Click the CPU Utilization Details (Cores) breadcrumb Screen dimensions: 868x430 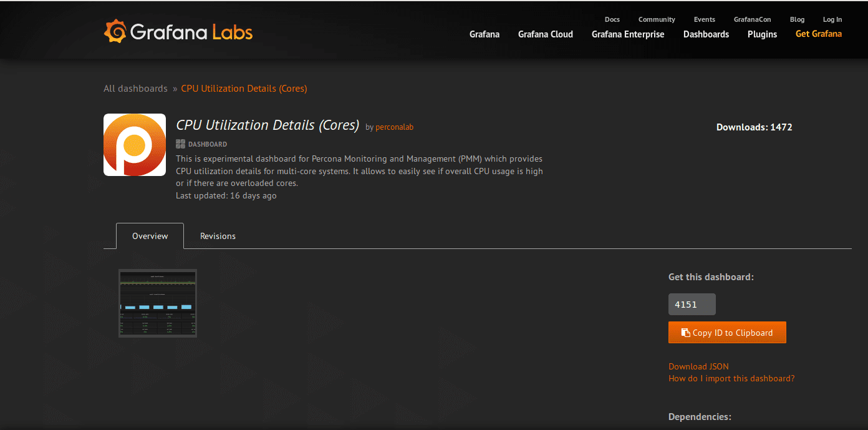pos(244,89)
